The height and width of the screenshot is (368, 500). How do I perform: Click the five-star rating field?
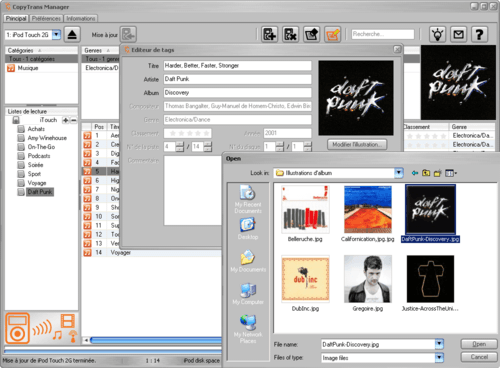tap(188, 133)
